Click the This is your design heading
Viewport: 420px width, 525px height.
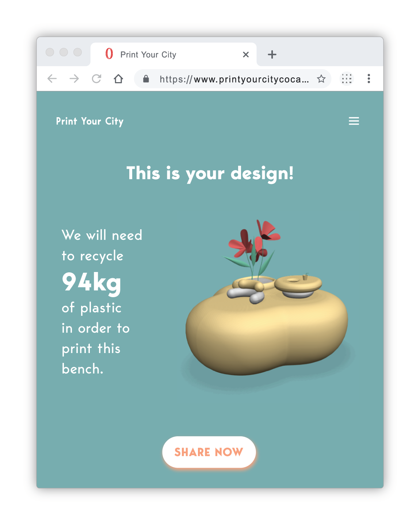(210, 173)
